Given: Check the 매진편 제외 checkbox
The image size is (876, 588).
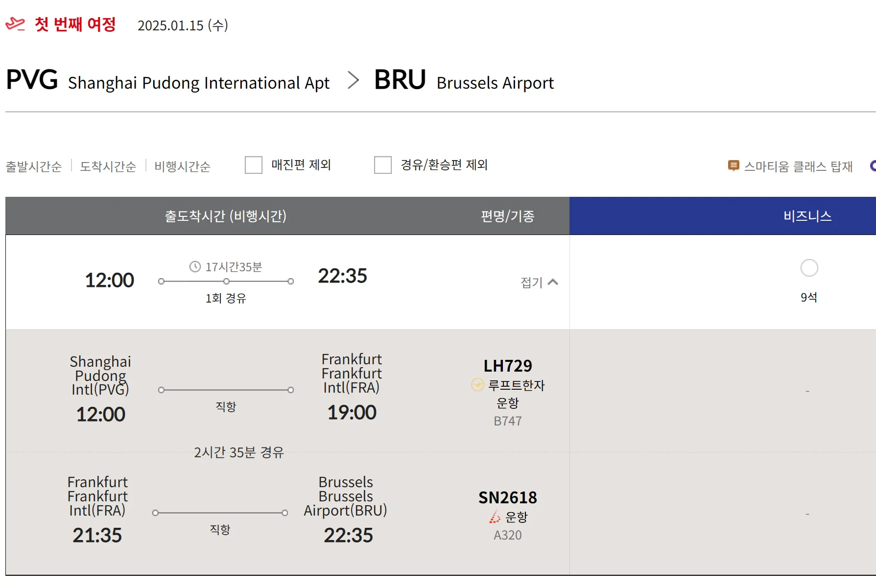Looking at the screenshot, I should pos(254,165).
